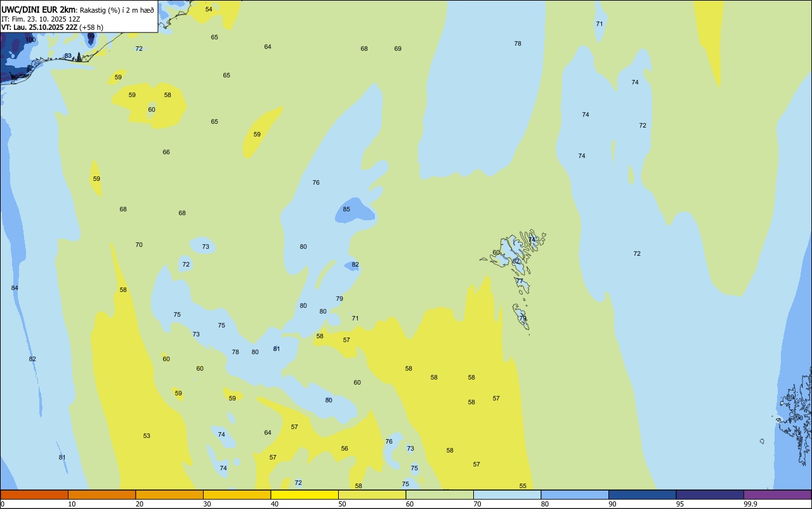
Task: Select the pale blue 70–80 legend segment
Action: [x=507, y=494]
